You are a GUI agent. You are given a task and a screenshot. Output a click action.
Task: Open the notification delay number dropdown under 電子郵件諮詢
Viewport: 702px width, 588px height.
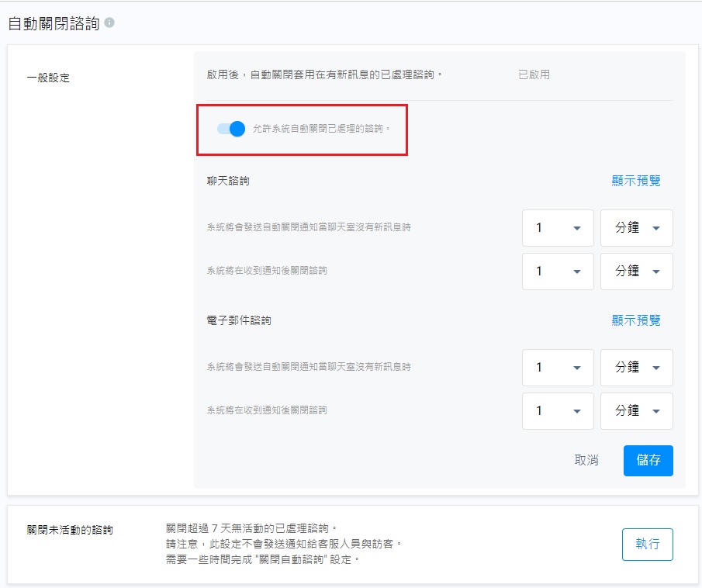(x=557, y=367)
